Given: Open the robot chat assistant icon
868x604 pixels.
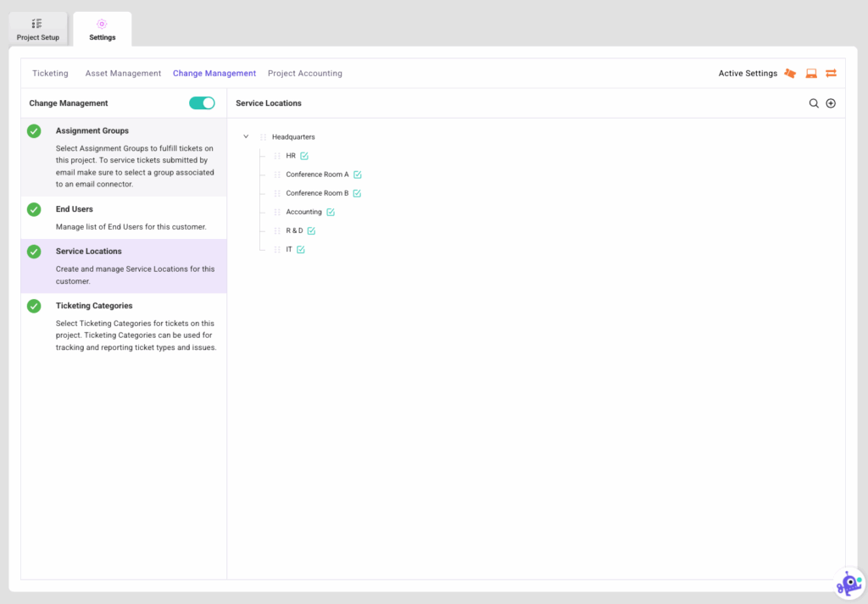Looking at the screenshot, I should pyautogui.click(x=848, y=584).
